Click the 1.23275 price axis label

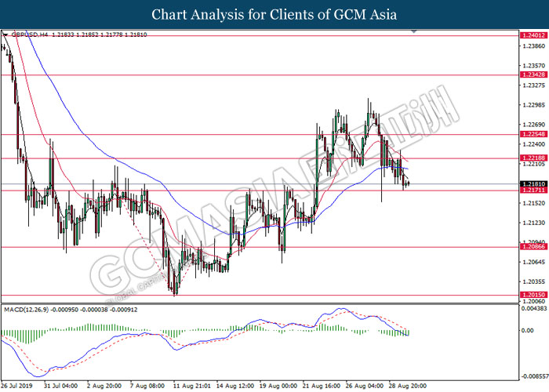(534, 85)
